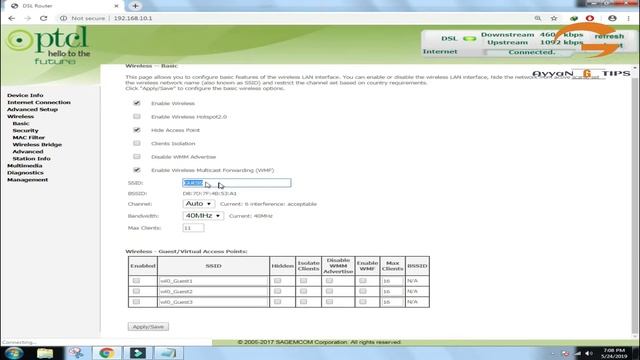Image resolution: width=640 pixels, height=360 pixels.
Task: Close the DSL Router tab
Action: [116, 6]
